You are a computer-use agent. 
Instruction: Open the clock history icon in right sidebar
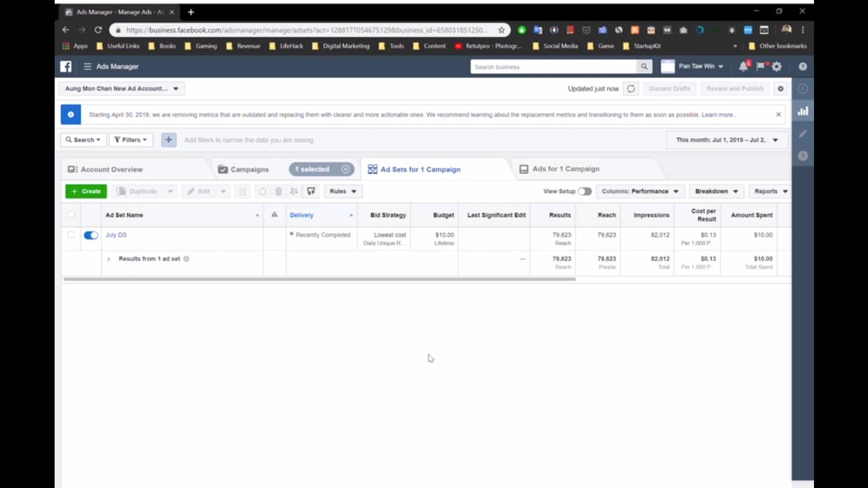pyautogui.click(x=803, y=156)
